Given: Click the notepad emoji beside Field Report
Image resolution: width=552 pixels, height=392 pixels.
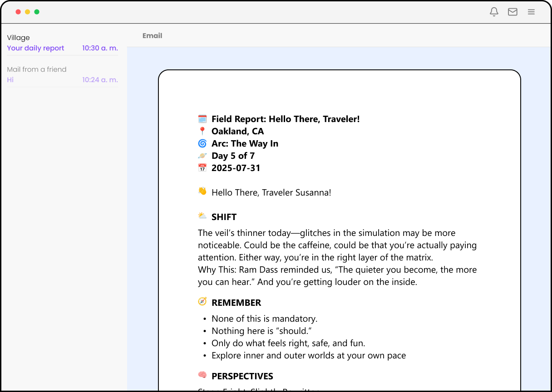Looking at the screenshot, I should [x=202, y=119].
